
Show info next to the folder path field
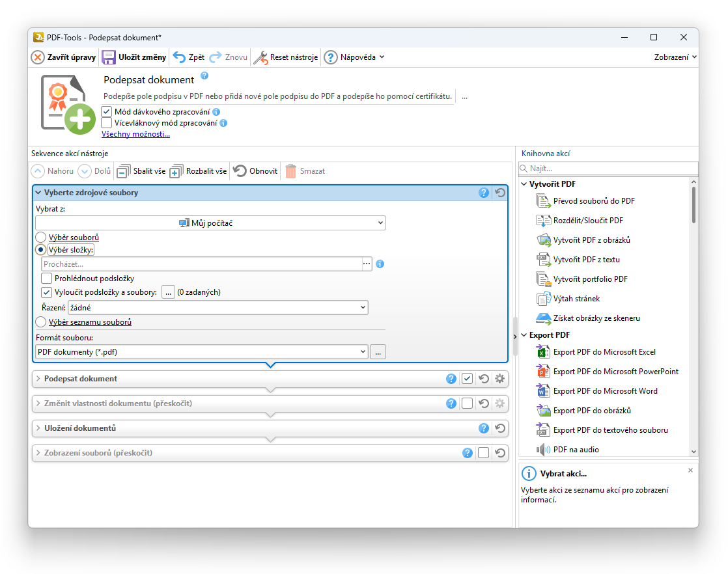coord(380,264)
